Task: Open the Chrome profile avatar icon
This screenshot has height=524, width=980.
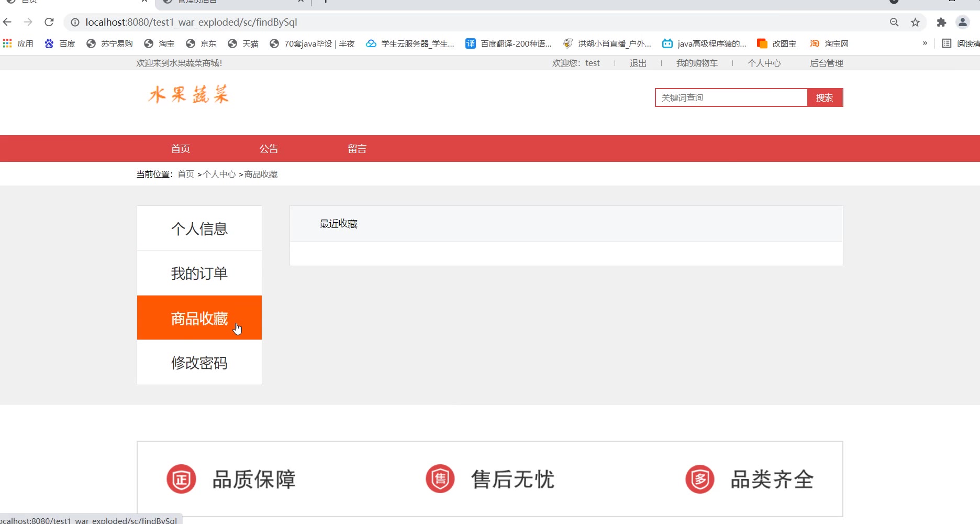Action: point(962,22)
